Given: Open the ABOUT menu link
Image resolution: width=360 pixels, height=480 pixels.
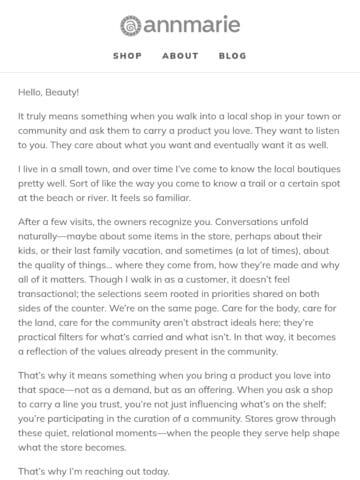Looking at the screenshot, I should (180, 56).
